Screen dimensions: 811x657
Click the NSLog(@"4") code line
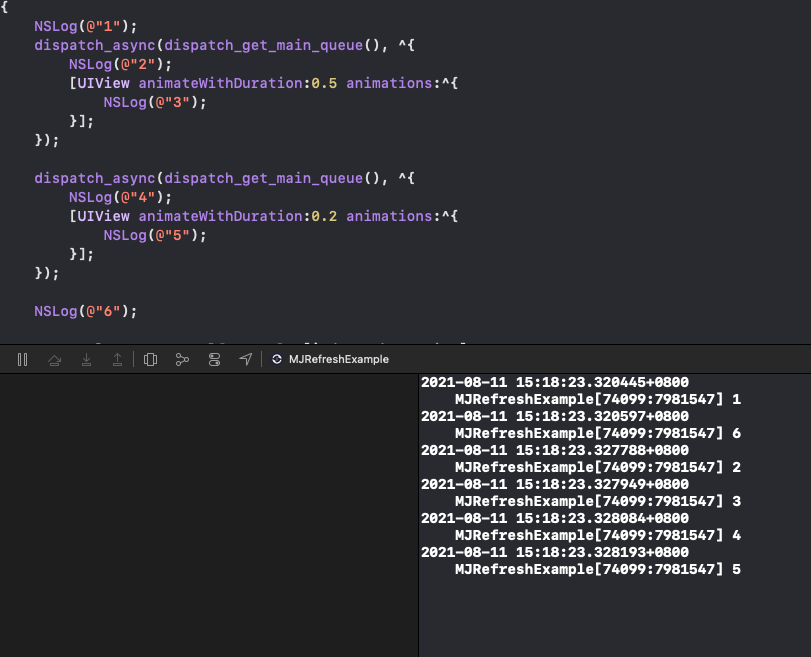pyautogui.click(x=120, y=197)
